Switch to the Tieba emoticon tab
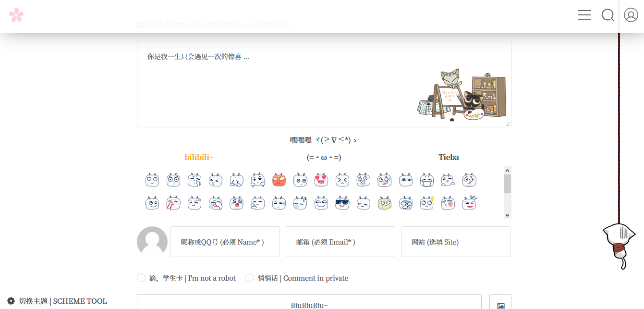 [449, 157]
